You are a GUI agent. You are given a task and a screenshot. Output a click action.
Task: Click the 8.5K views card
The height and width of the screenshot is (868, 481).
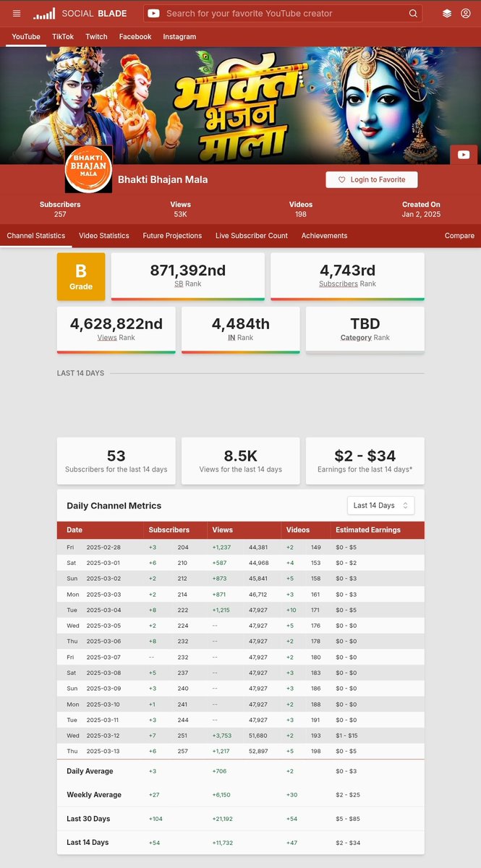(x=240, y=461)
